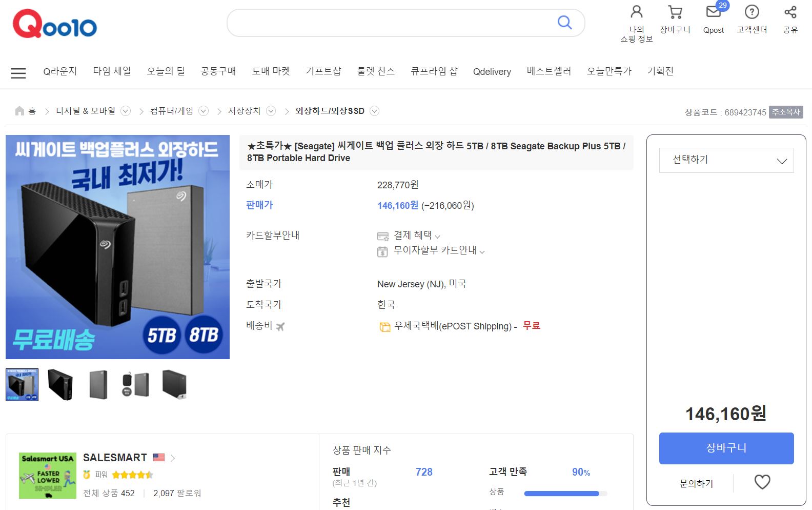Click 컴퓨터/게임 breadcrumb link
Screen dimensions: 812x510
(172, 111)
